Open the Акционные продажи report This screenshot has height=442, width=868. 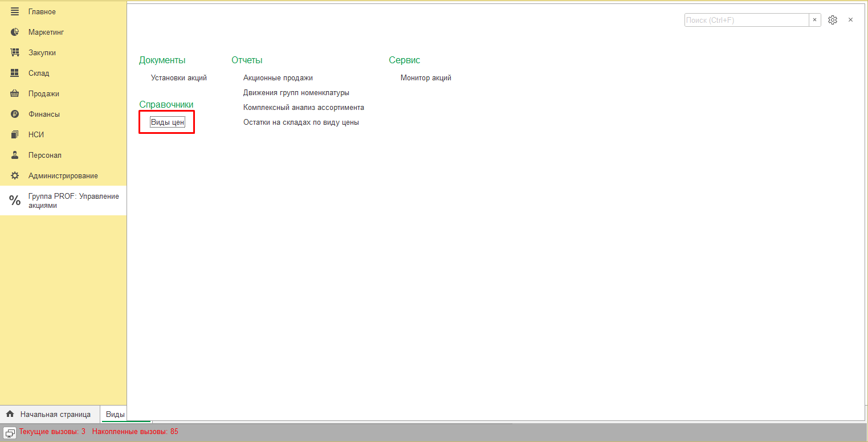[278, 78]
